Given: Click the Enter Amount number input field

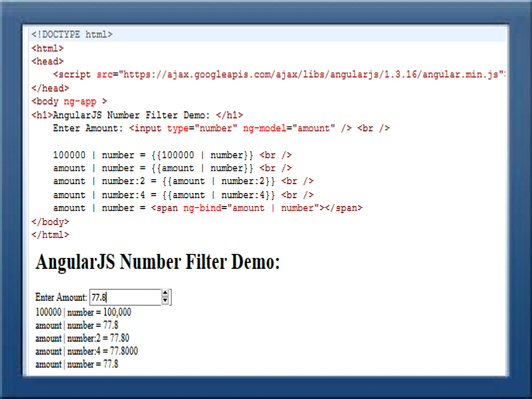Looking at the screenshot, I should pyautogui.click(x=125, y=297).
